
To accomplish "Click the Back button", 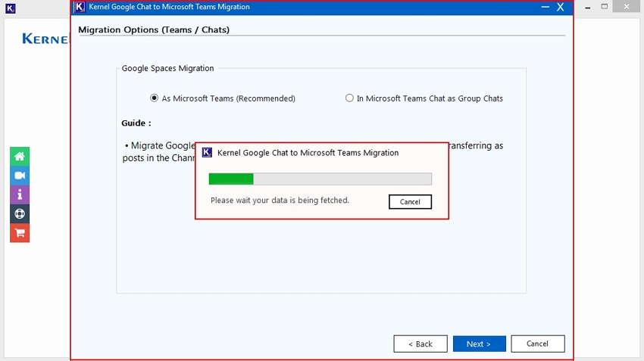I will tap(420, 344).
